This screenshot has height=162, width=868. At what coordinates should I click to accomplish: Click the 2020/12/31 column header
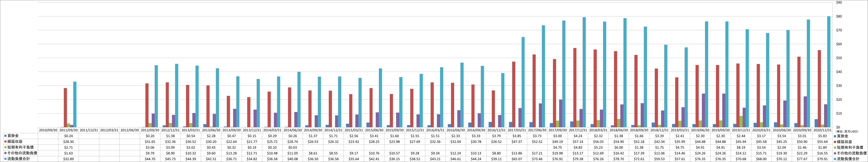pyautogui.click(x=823, y=130)
